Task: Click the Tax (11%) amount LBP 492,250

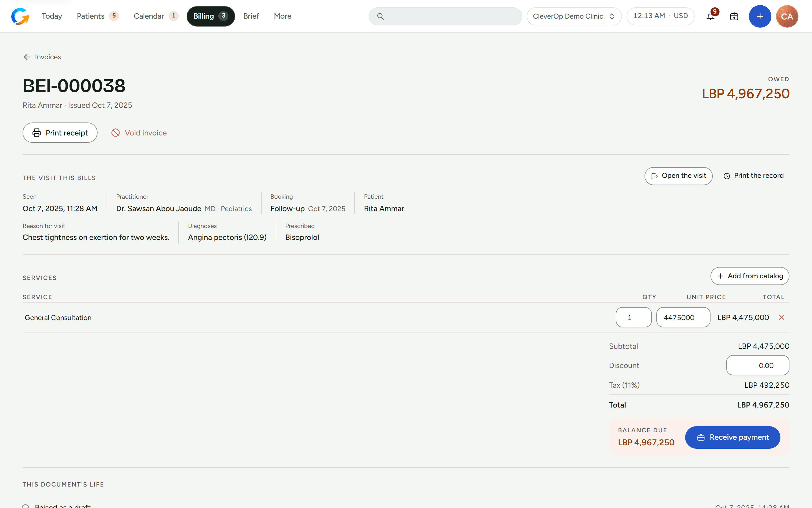Action: (x=767, y=385)
